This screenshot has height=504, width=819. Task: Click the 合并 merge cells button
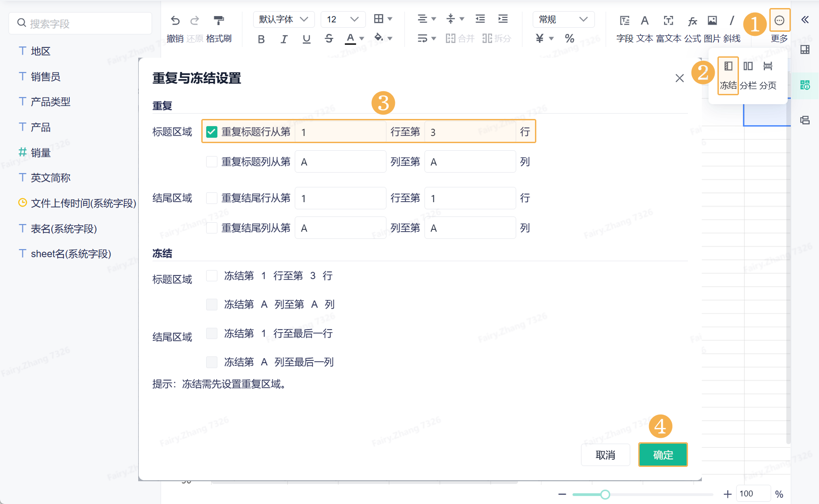[460, 39]
